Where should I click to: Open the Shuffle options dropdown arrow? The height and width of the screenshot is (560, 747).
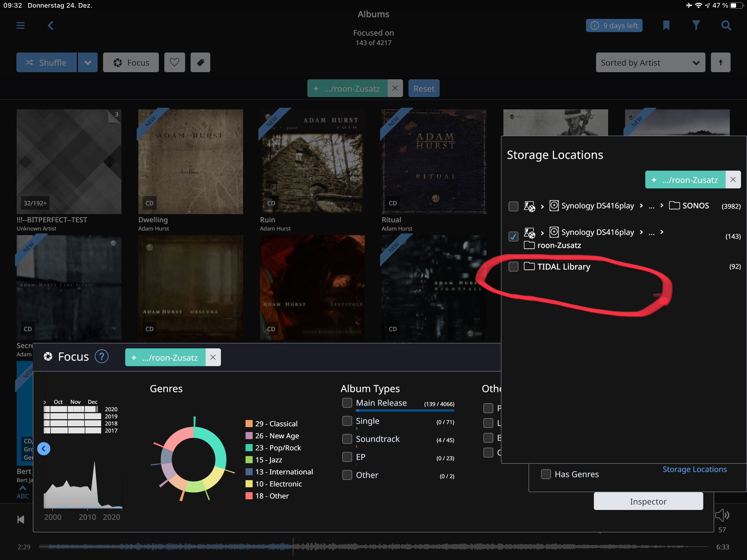tap(88, 63)
